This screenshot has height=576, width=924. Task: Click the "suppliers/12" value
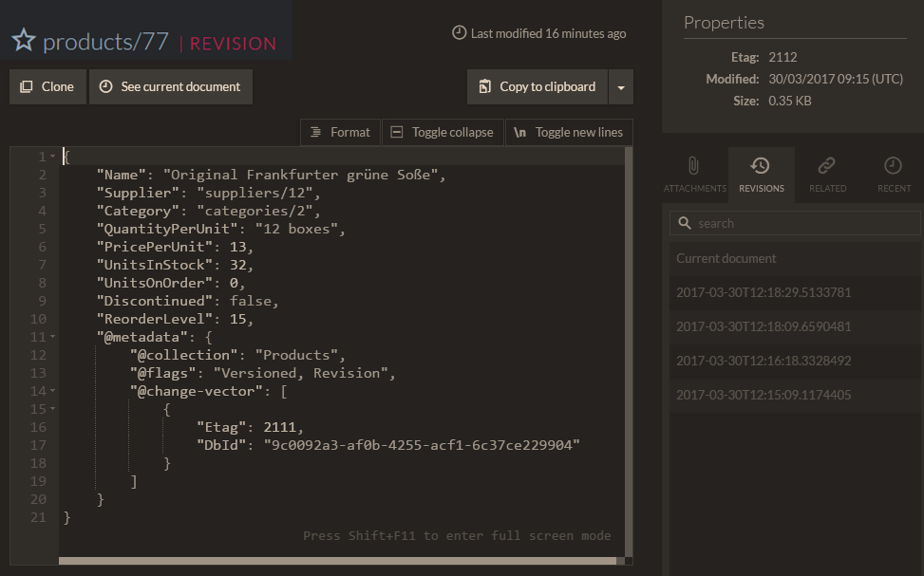(255, 194)
